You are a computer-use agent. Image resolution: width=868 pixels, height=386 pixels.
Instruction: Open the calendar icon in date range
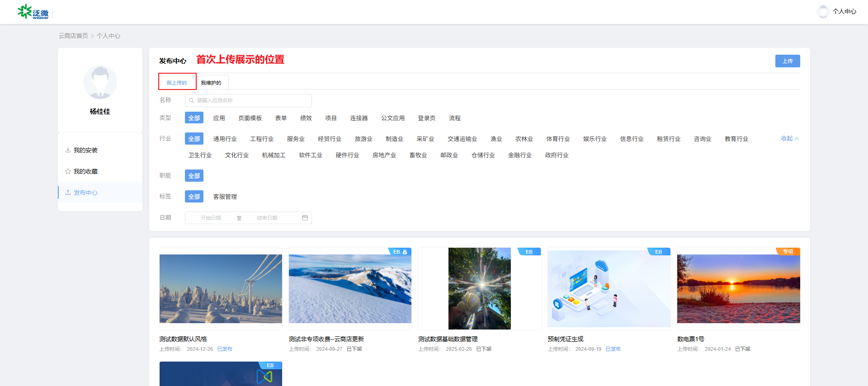coord(305,218)
